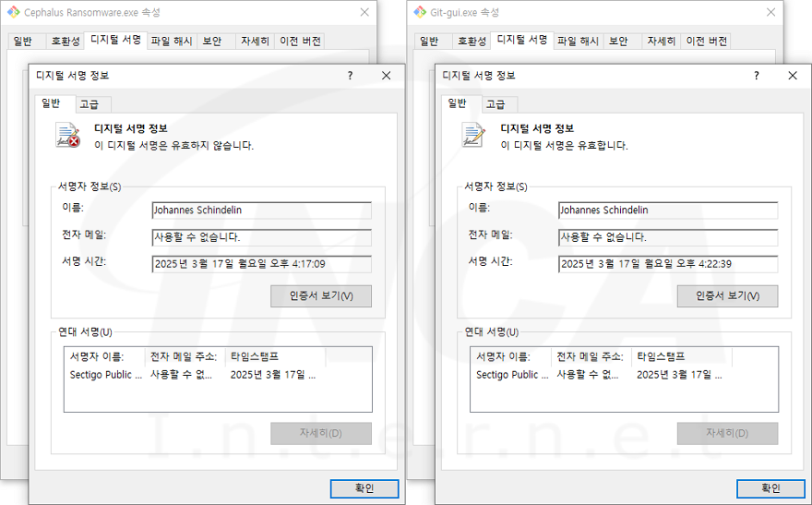
Task: Click email field in right dialog
Action: tap(668, 237)
